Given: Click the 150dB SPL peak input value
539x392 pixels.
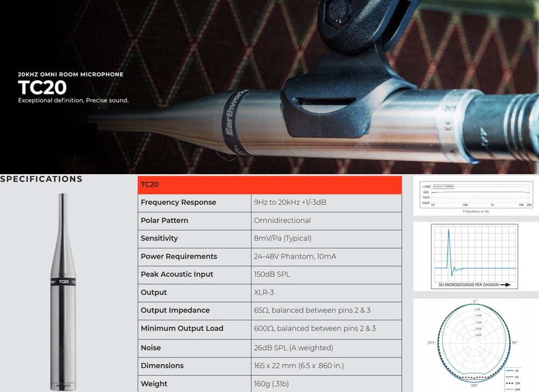Looking at the screenshot, I should pyautogui.click(x=272, y=274).
